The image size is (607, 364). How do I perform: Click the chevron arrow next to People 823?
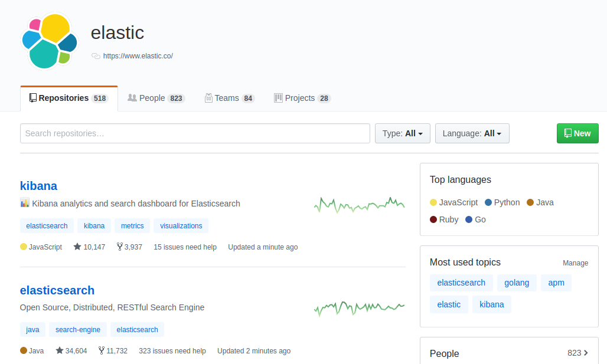click(x=586, y=353)
